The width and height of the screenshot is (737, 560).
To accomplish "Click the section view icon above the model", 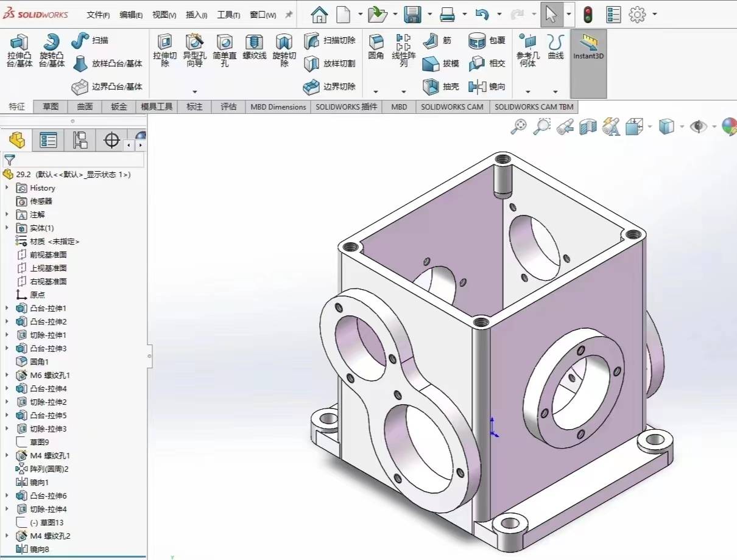I will pos(588,127).
